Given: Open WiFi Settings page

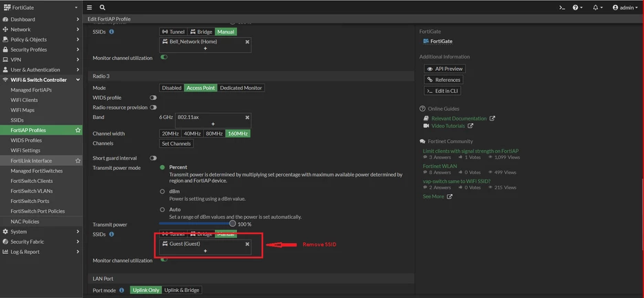Looking at the screenshot, I should point(25,151).
